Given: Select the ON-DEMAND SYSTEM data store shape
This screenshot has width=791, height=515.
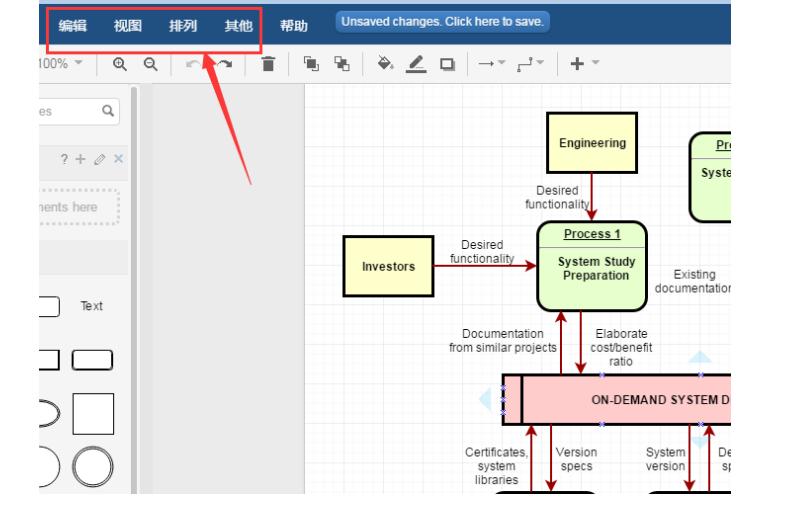Looking at the screenshot, I should tap(616, 399).
